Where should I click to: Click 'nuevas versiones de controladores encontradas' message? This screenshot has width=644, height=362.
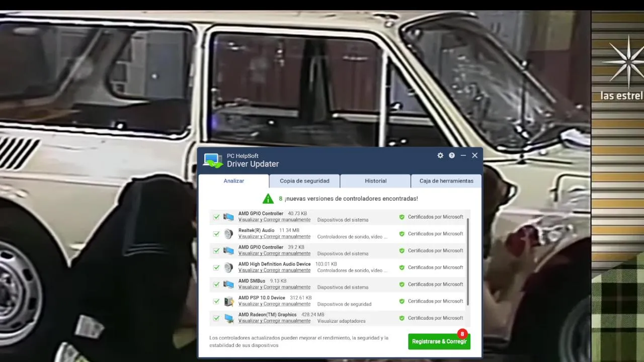point(351,199)
